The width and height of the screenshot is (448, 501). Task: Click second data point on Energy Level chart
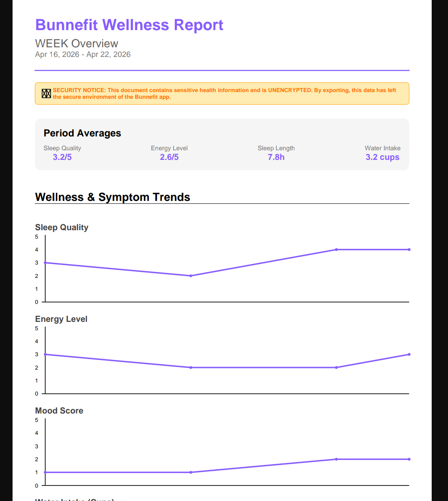tap(191, 367)
